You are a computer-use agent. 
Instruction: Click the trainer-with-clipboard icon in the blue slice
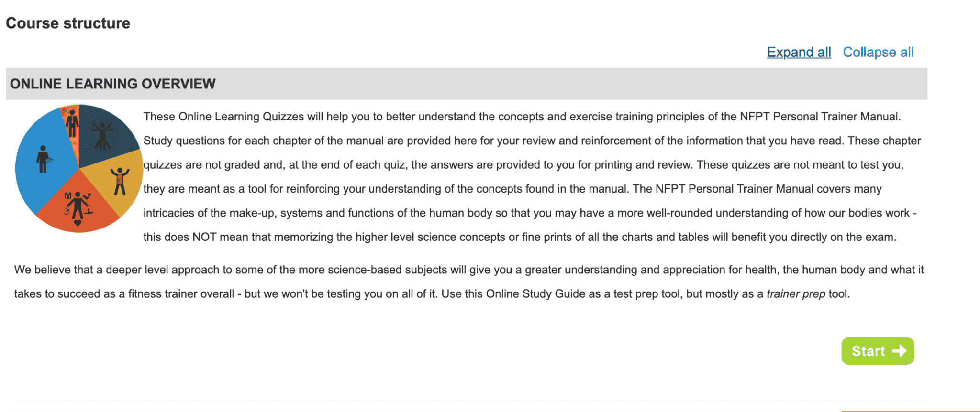[x=43, y=159]
